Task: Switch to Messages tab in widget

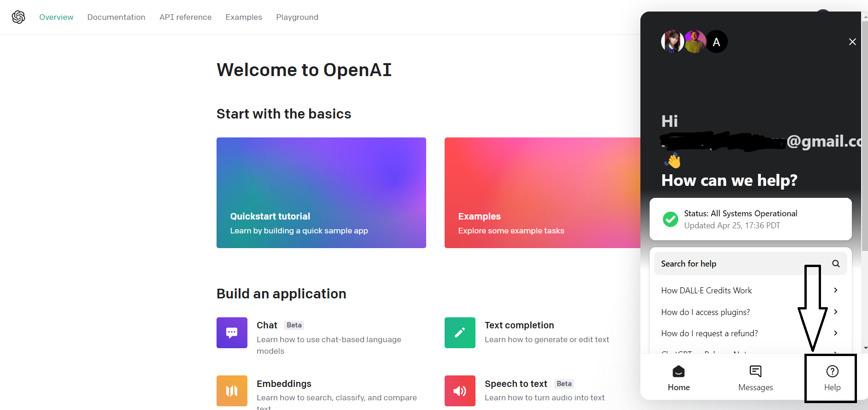Action: [x=755, y=378]
